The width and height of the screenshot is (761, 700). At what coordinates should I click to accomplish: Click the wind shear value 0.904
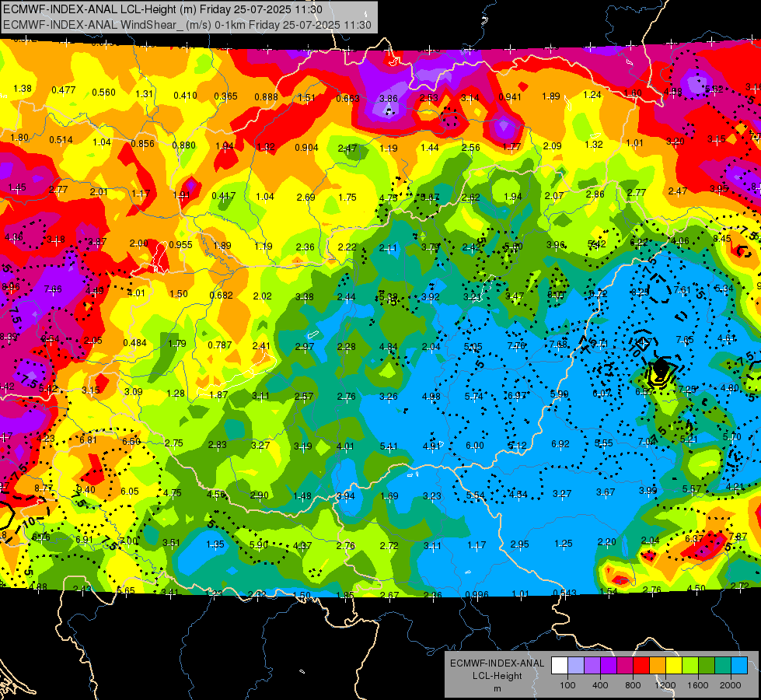[x=307, y=148]
